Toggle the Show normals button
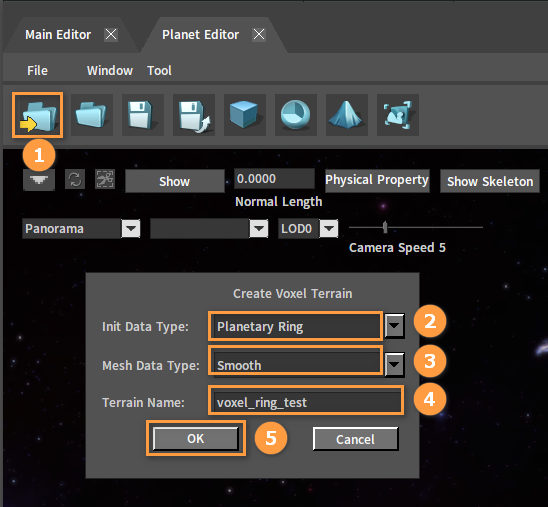 tap(174, 181)
